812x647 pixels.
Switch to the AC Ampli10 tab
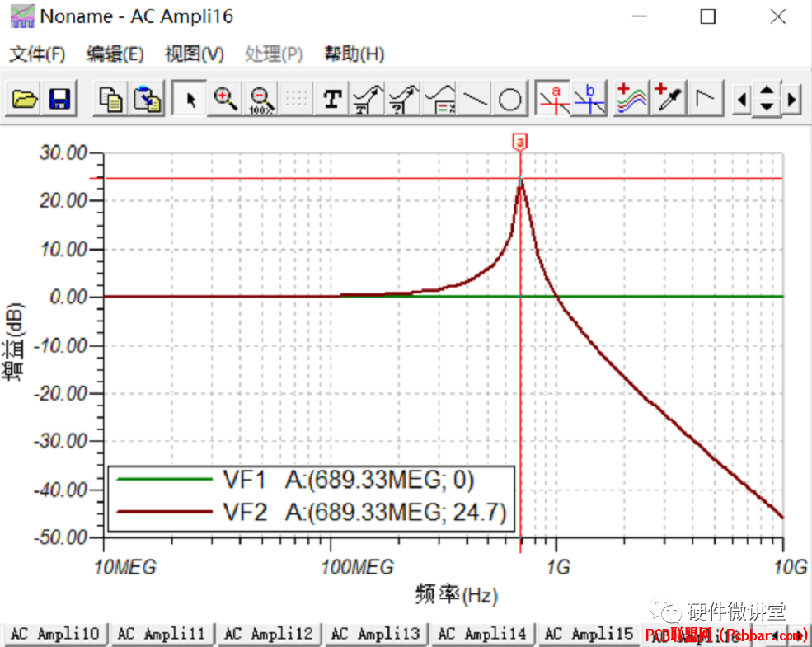coord(55,634)
